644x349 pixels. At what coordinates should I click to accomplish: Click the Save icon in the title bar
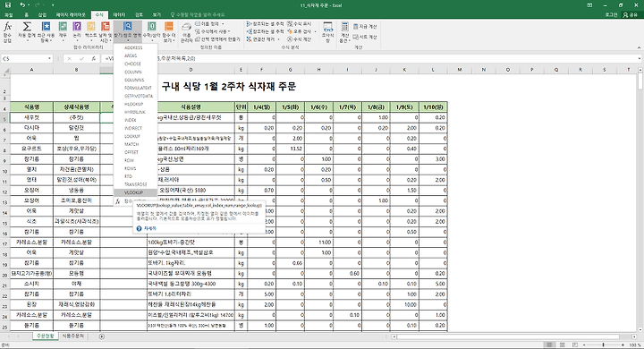(8, 5)
